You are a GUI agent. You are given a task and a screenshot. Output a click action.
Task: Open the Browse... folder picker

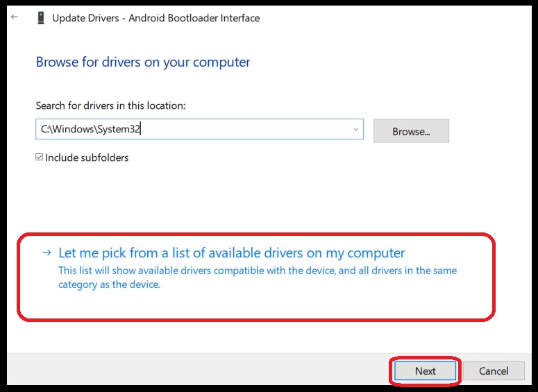pos(411,131)
